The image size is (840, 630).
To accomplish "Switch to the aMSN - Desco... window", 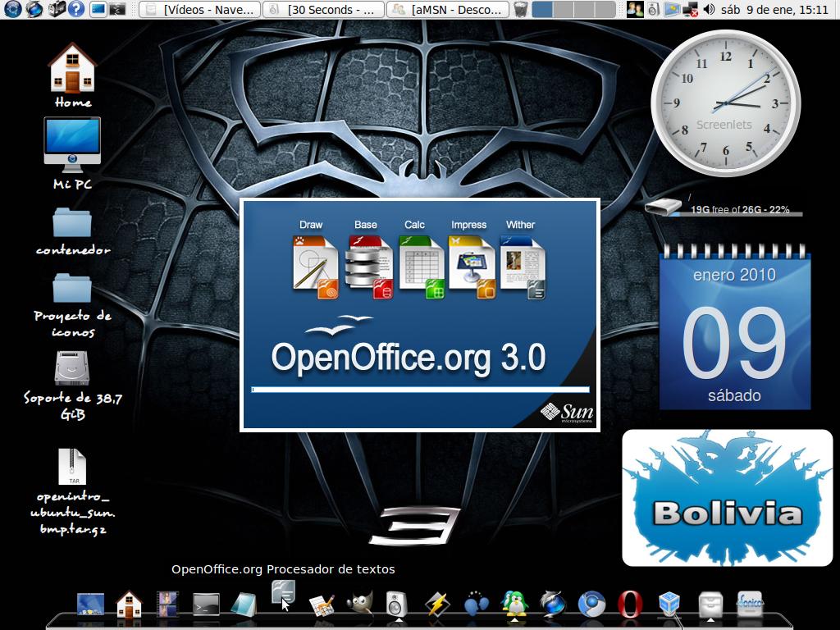I will coord(447,9).
